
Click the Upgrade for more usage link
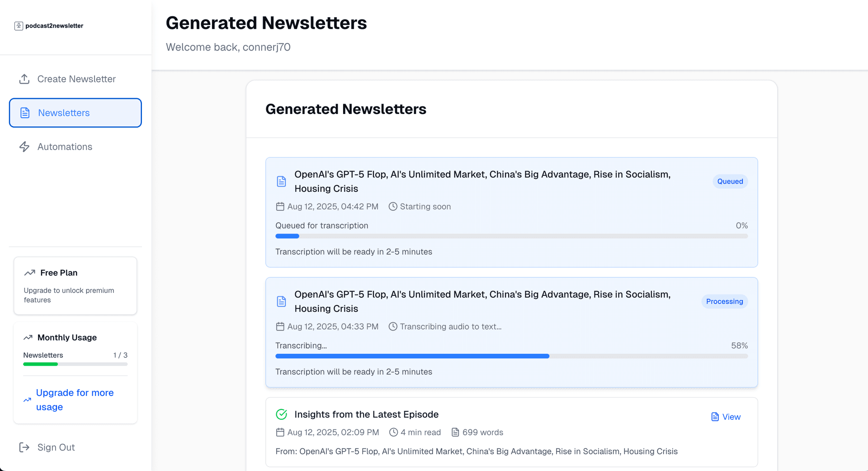tap(75, 400)
